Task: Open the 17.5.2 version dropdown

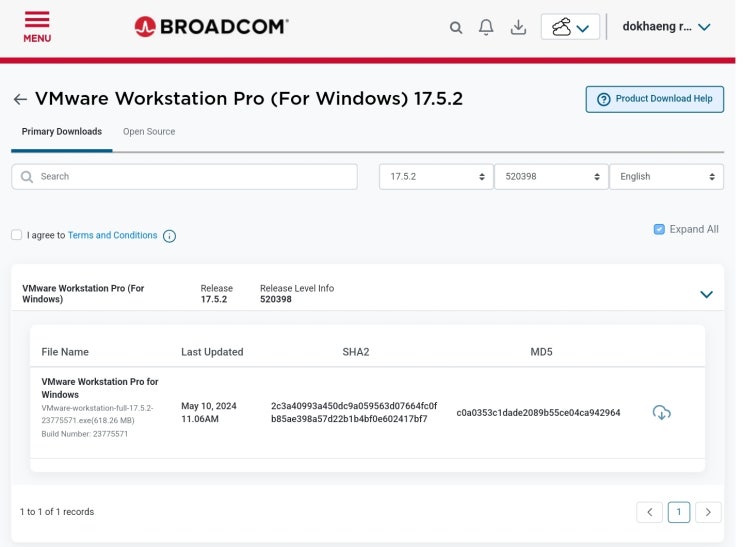Action: click(436, 177)
